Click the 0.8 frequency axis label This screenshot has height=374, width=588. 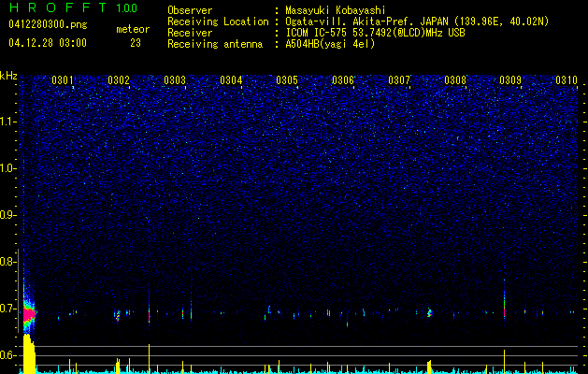pos(7,262)
